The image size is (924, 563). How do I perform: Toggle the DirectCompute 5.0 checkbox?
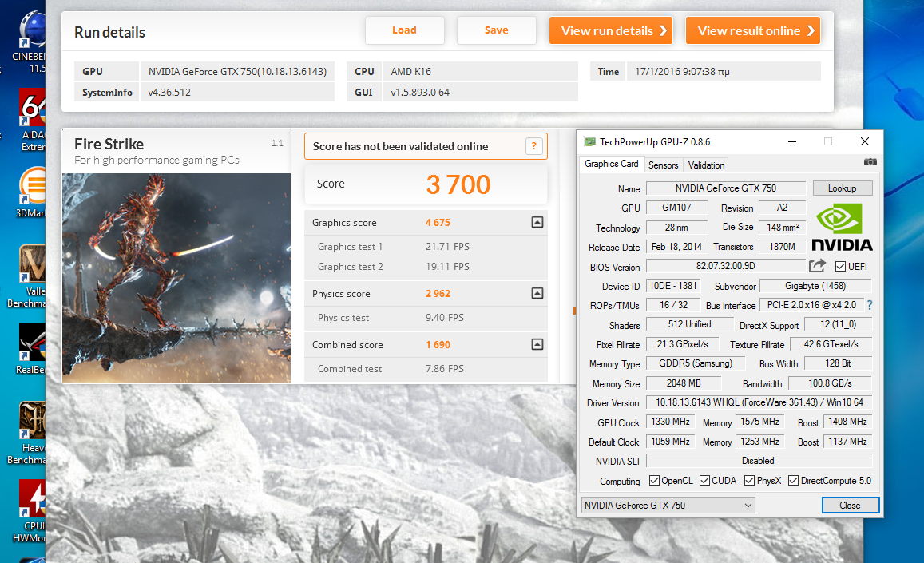point(793,481)
